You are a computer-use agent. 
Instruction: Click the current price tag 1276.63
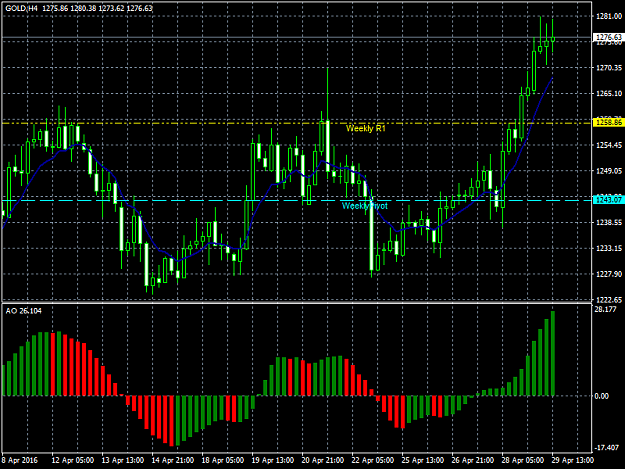(608, 37)
